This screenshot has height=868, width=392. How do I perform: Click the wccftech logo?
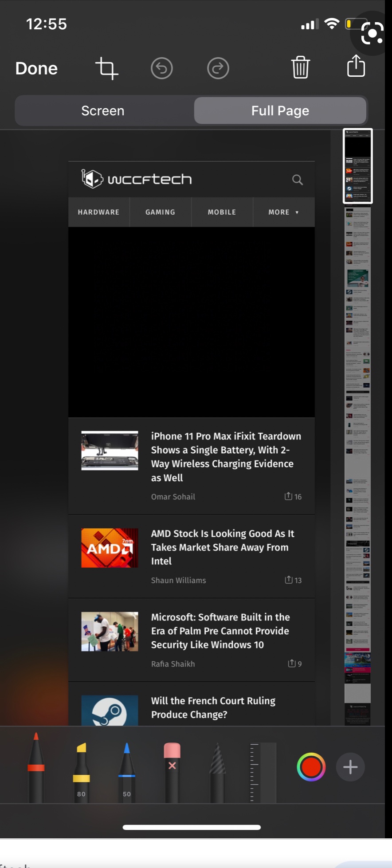pyautogui.click(x=137, y=179)
